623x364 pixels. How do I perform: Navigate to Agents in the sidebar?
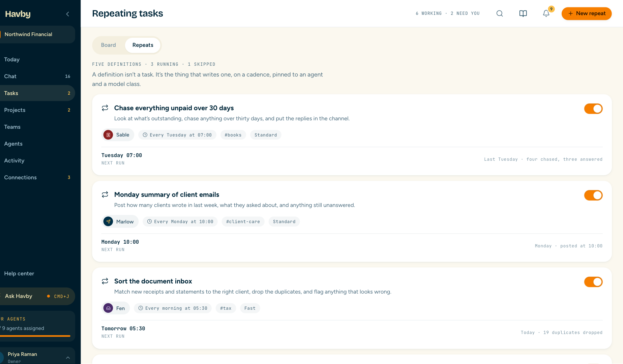point(37,144)
